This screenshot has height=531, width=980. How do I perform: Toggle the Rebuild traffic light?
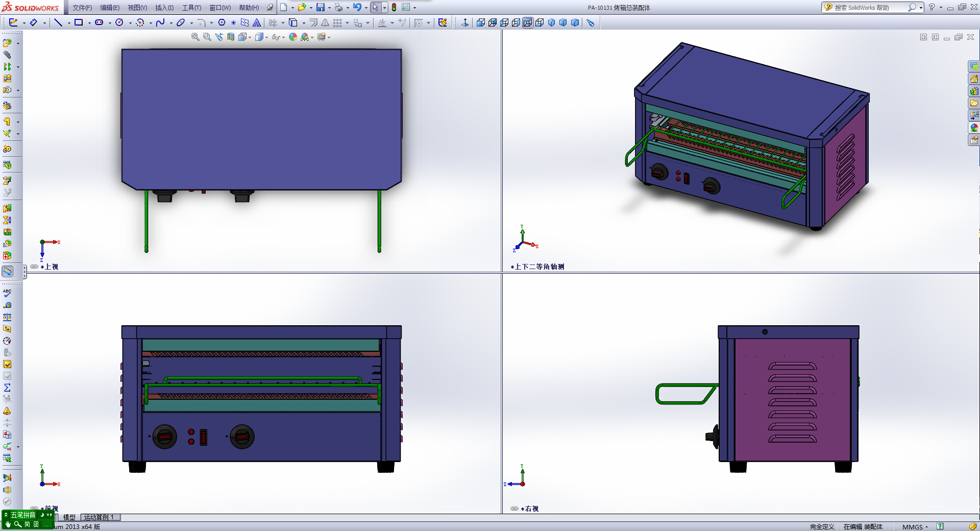coord(394,7)
